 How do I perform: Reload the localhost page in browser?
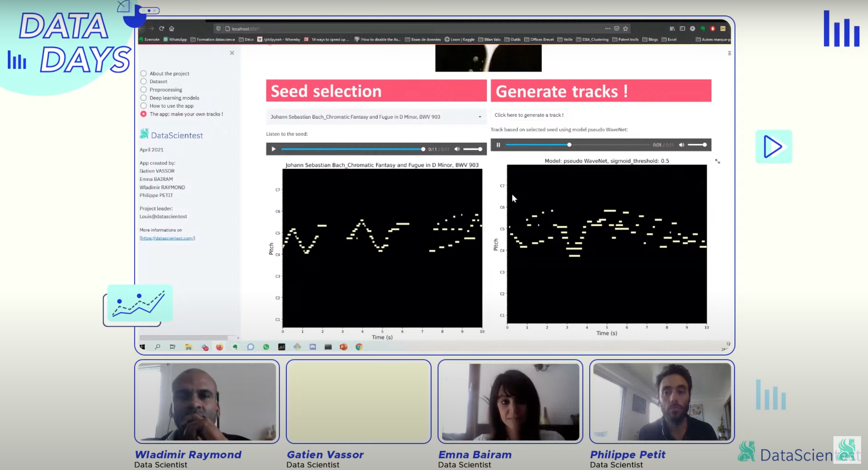(x=161, y=28)
